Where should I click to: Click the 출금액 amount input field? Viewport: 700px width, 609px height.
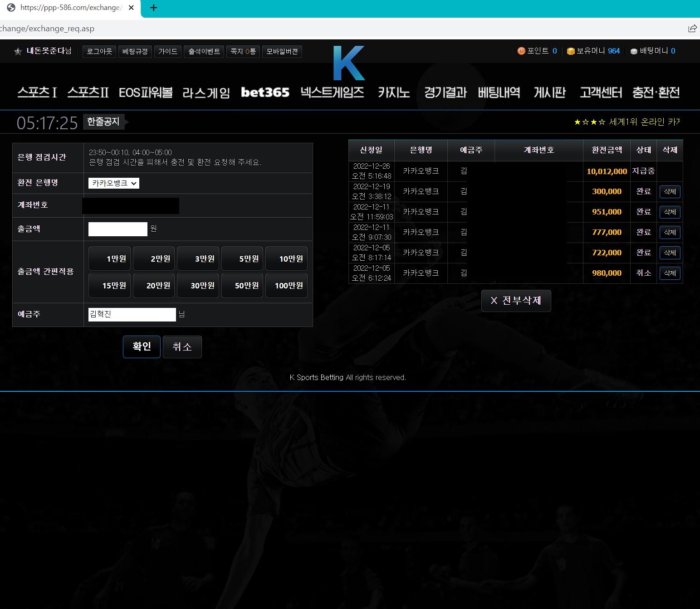(x=118, y=229)
